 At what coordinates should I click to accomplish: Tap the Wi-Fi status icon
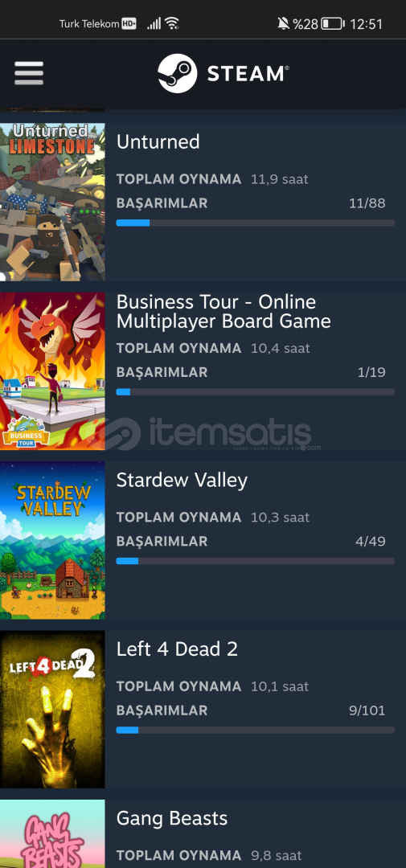coord(172,23)
